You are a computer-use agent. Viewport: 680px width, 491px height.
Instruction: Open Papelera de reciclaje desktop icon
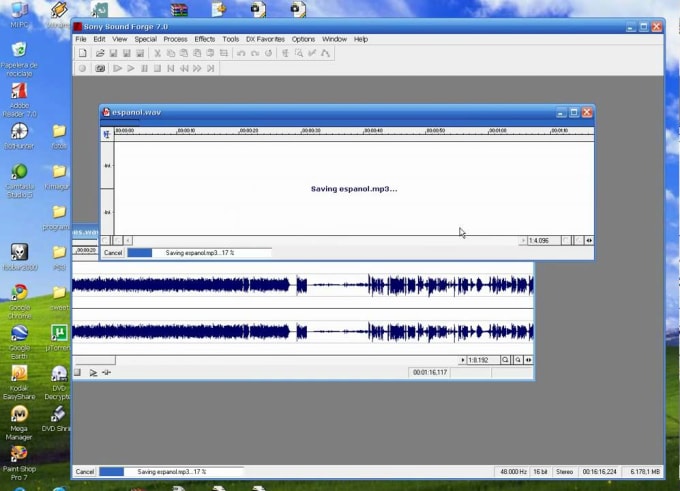pyautogui.click(x=19, y=59)
